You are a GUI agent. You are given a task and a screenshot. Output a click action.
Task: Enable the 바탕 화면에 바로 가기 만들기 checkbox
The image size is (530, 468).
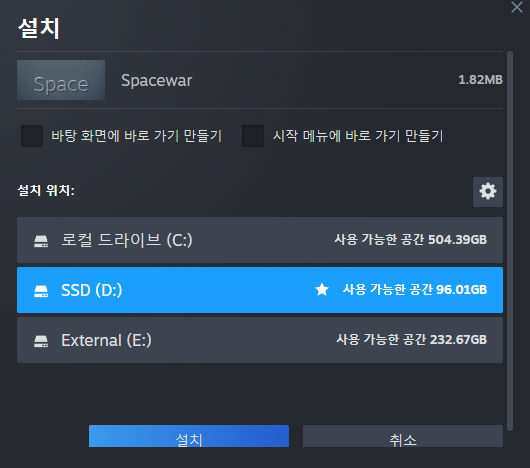pyautogui.click(x=32, y=136)
